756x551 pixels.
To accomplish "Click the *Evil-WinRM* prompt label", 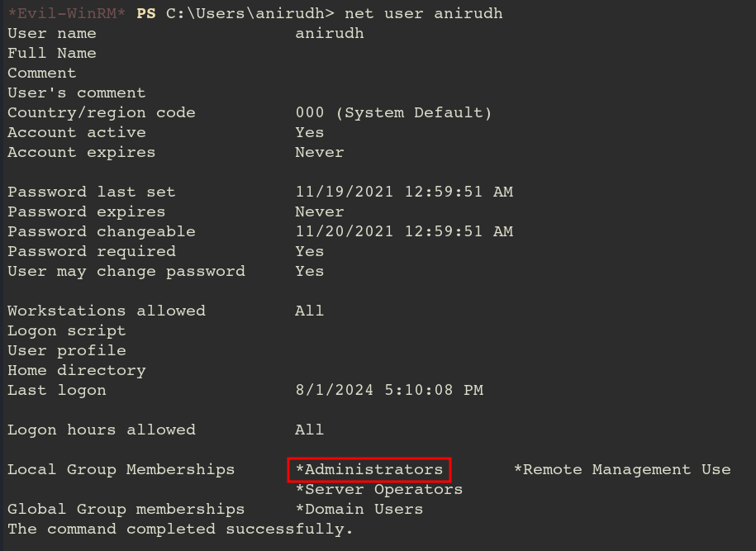I will coord(63,13).
